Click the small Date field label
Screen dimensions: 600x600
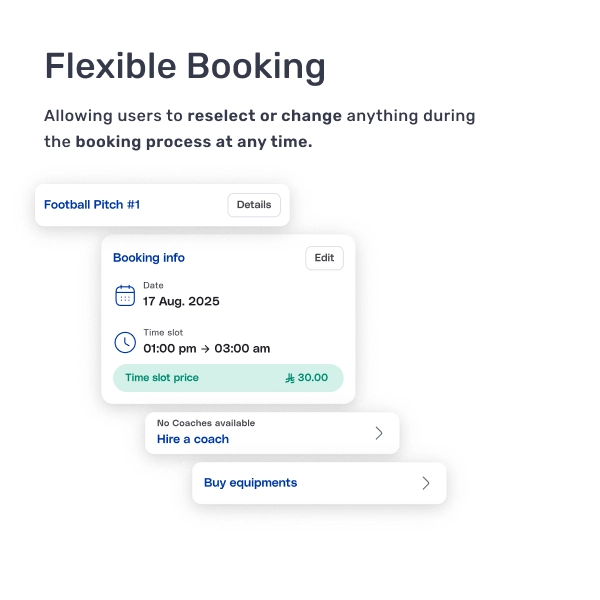pos(153,286)
